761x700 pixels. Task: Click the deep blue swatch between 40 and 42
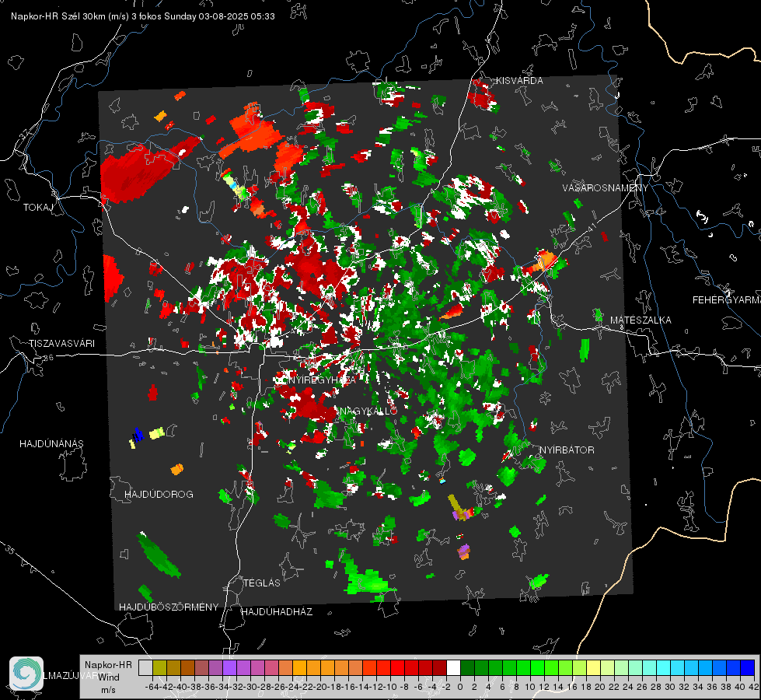pos(748,667)
